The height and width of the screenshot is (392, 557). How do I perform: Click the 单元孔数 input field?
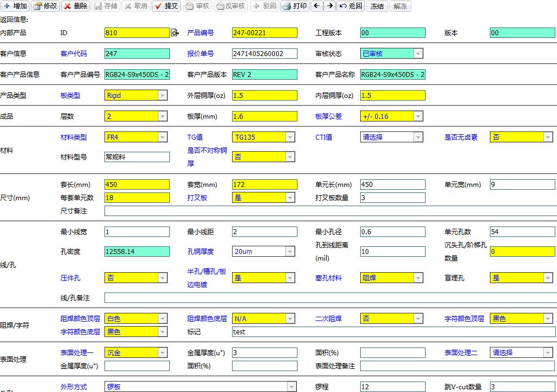pos(522,232)
